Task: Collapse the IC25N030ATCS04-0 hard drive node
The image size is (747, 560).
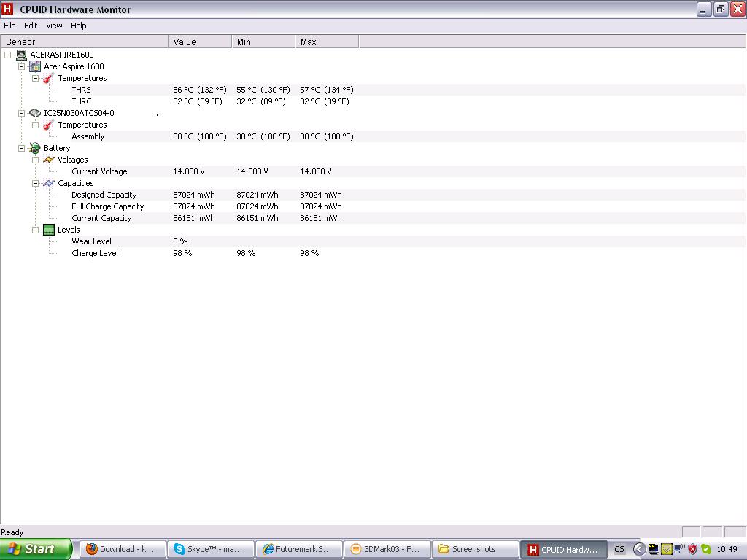Action: click(21, 113)
